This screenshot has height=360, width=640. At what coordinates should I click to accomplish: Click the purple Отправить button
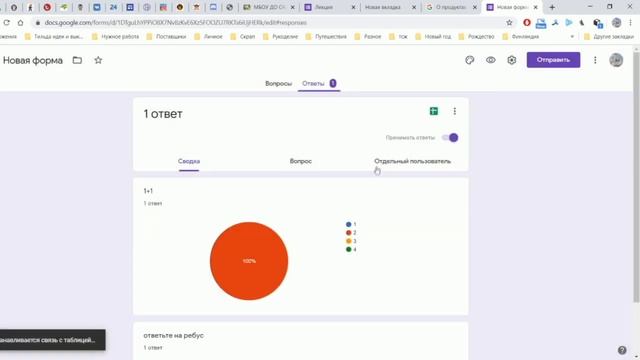tap(553, 60)
